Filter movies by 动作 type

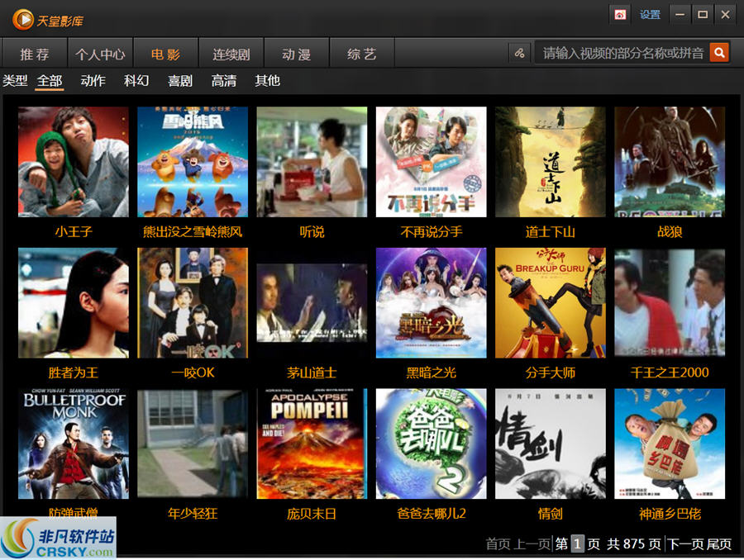click(93, 81)
